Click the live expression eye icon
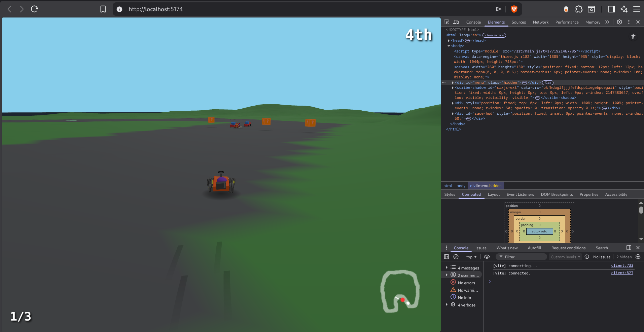Viewport: 644px width, 332px height. tap(487, 257)
